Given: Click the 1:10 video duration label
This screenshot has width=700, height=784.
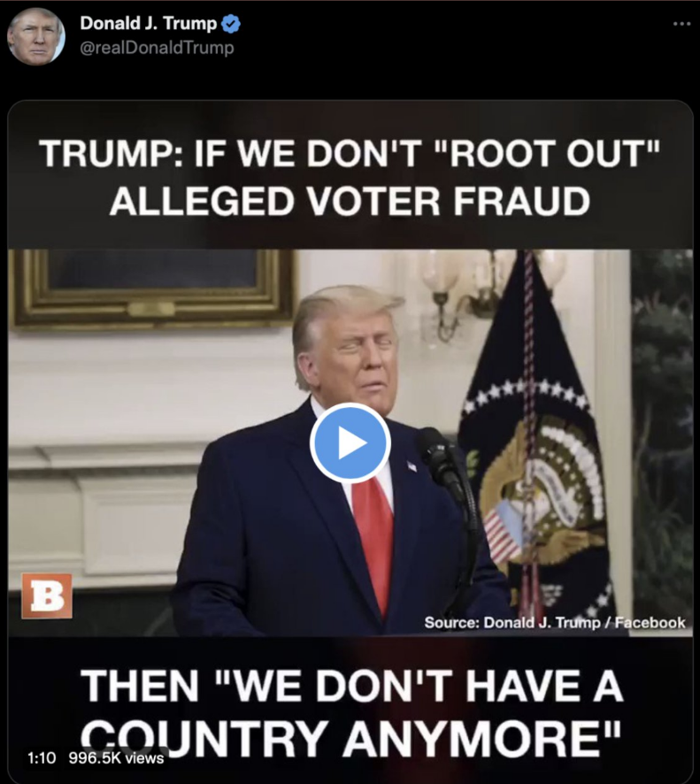Looking at the screenshot, I should [42, 758].
